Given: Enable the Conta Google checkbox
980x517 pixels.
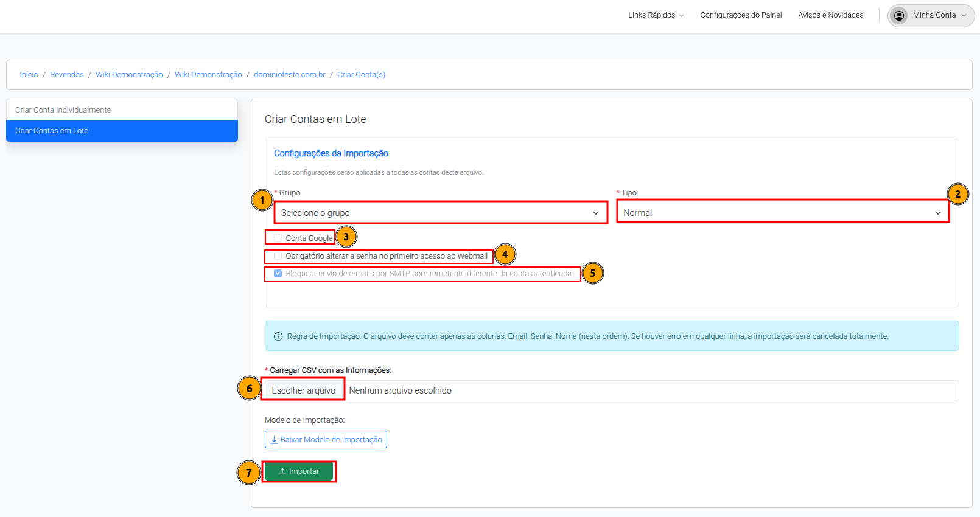Looking at the screenshot, I should coord(278,238).
